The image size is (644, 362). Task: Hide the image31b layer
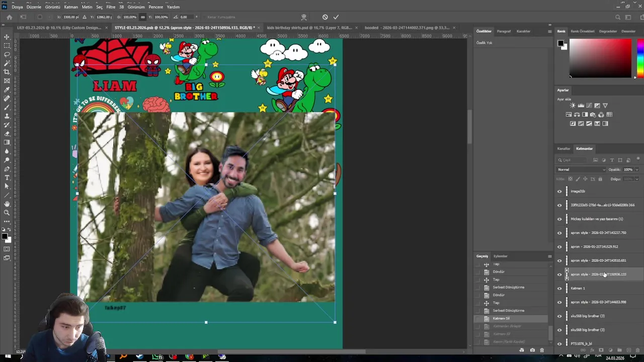559,191
